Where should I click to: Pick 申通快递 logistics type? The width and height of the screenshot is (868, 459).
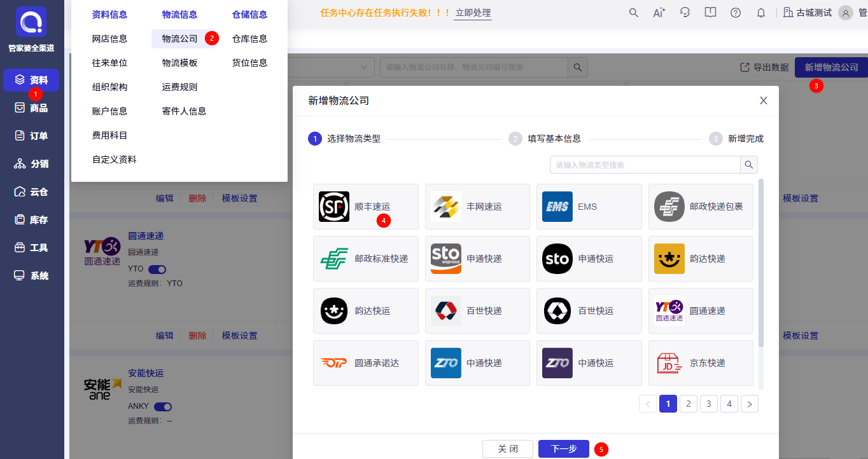pos(477,259)
